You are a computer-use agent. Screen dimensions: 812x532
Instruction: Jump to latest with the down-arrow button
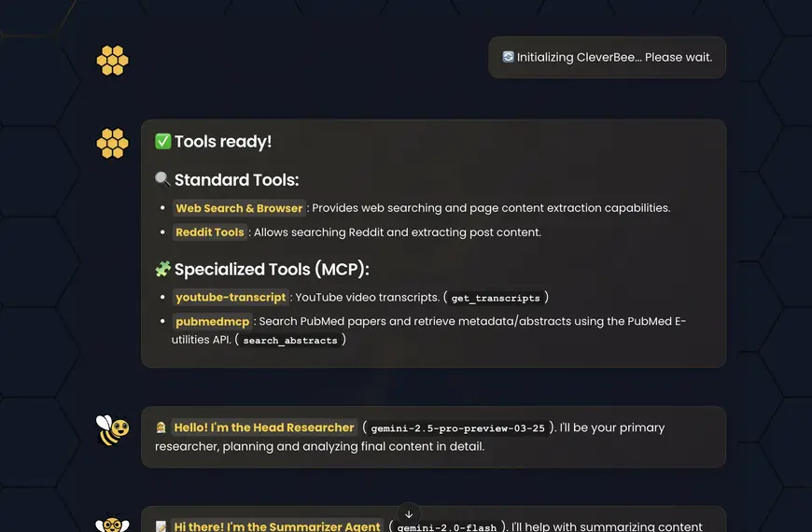[x=409, y=514]
